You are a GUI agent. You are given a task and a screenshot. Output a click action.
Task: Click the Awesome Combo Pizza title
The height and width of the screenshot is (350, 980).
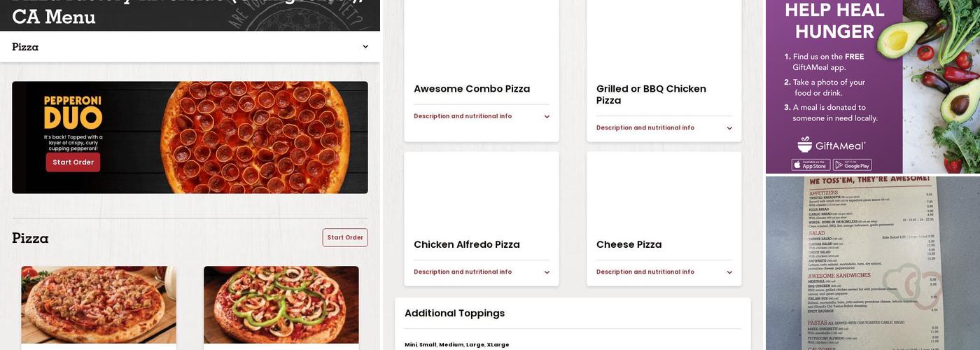[472, 89]
